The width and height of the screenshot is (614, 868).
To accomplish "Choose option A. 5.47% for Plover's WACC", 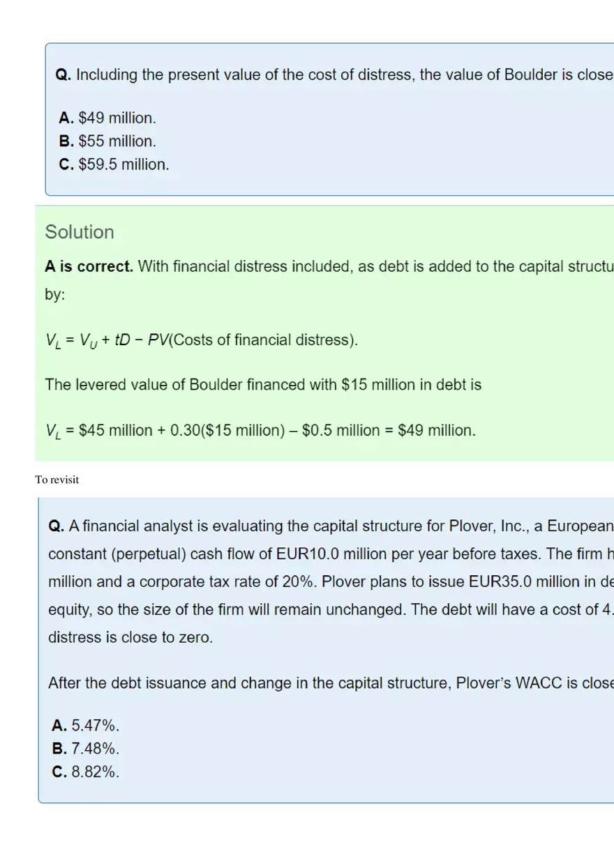I will pos(86,726).
